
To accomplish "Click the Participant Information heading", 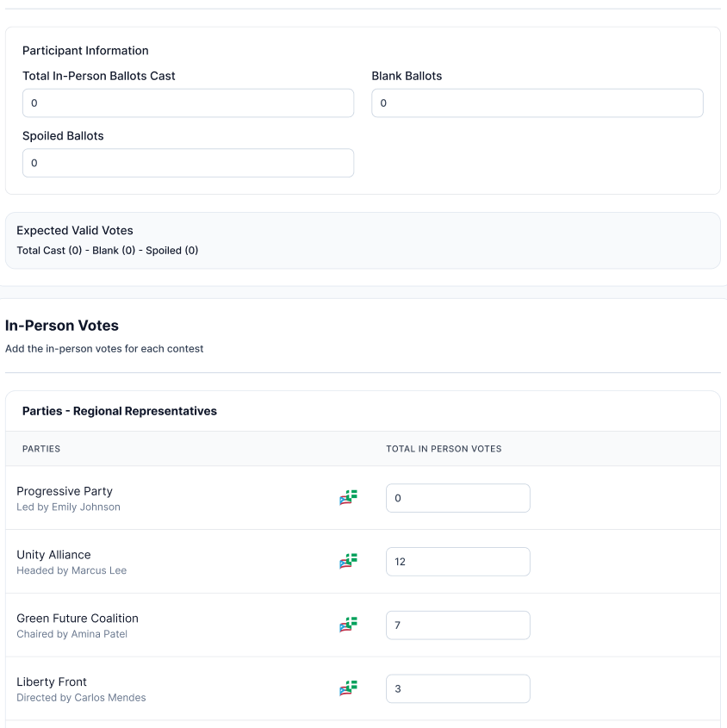I will tap(83, 51).
